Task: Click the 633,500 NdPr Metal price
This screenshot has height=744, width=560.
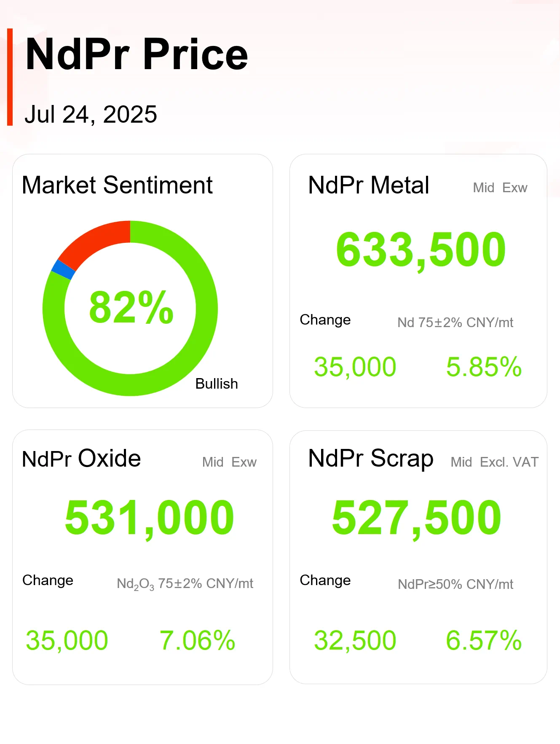Action: [421, 250]
